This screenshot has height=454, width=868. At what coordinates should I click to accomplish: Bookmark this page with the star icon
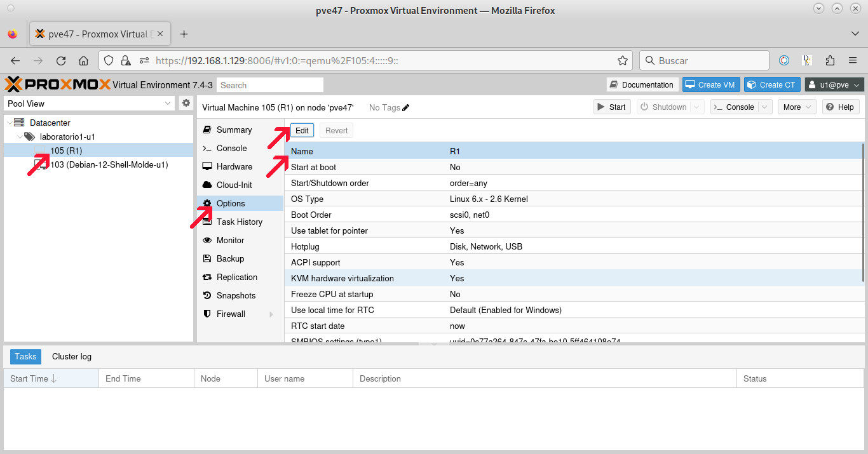click(623, 60)
